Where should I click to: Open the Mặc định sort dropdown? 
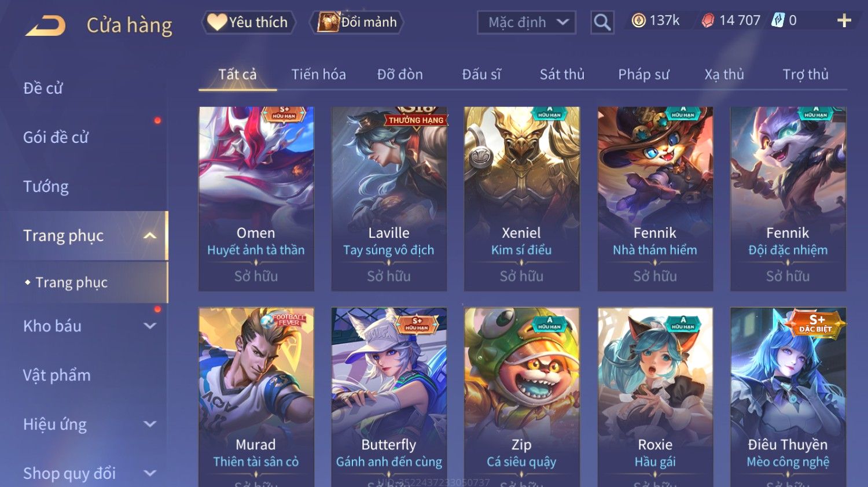pos(527,23)
